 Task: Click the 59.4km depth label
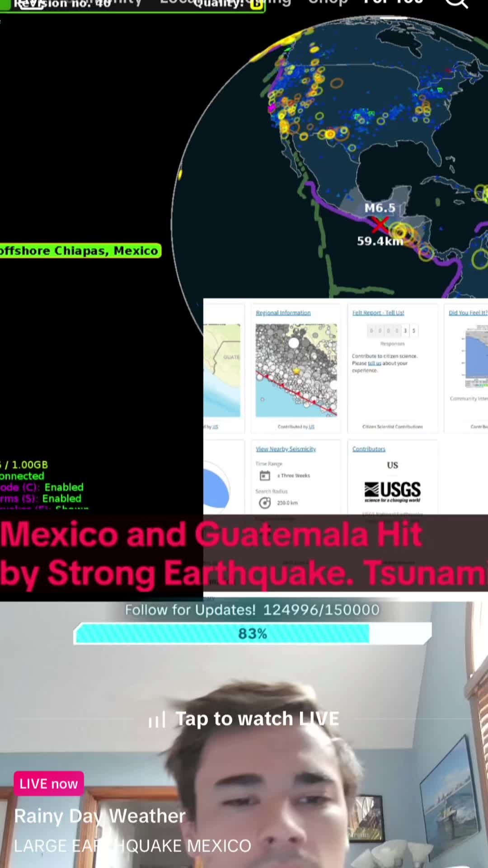click(x=380, y=241)
